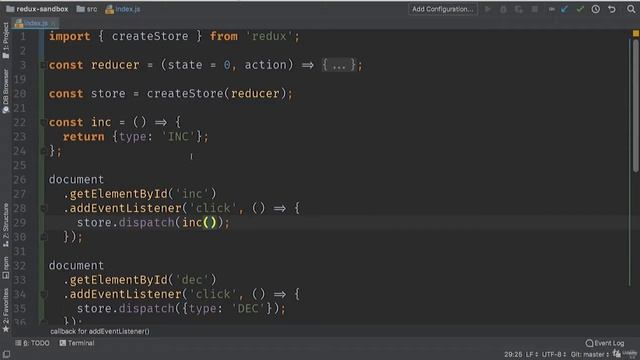The height and width of the screenshot is (360, 640).
Task: Collapse click listener at line 34
Action: click(x=43, y=294)
